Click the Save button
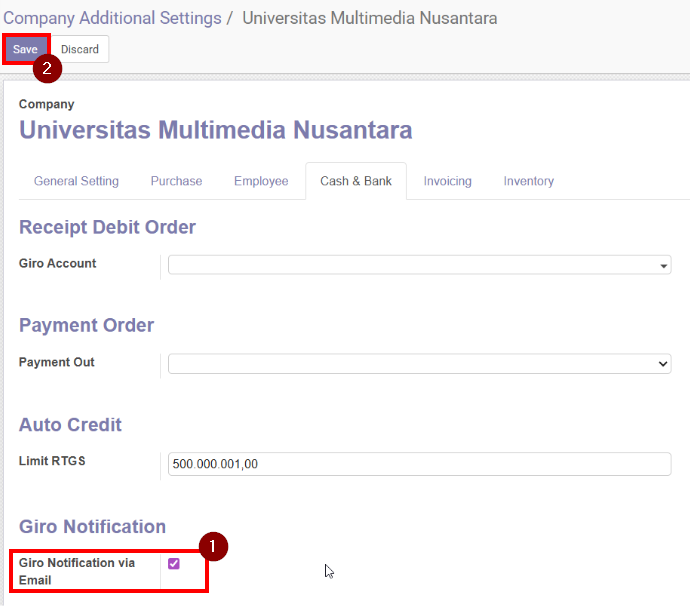This screenshot has width=690, height=607. [x=25, y=49]
